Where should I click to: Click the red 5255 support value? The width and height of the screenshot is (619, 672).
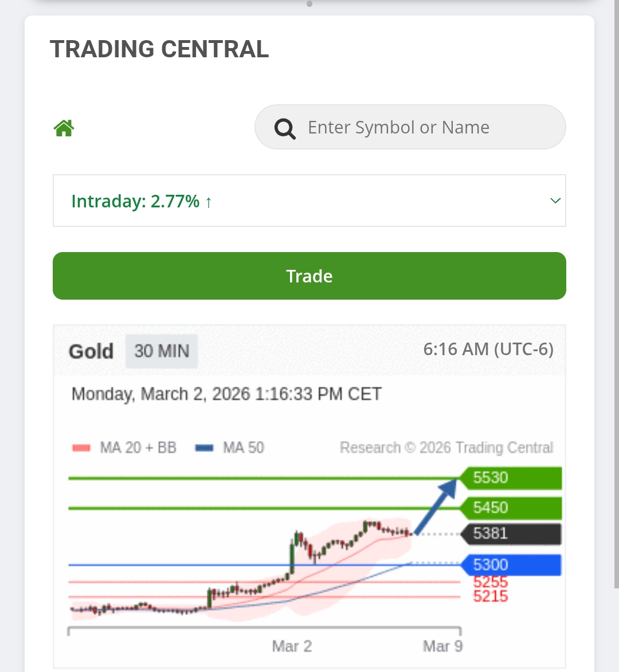[491, 582]
